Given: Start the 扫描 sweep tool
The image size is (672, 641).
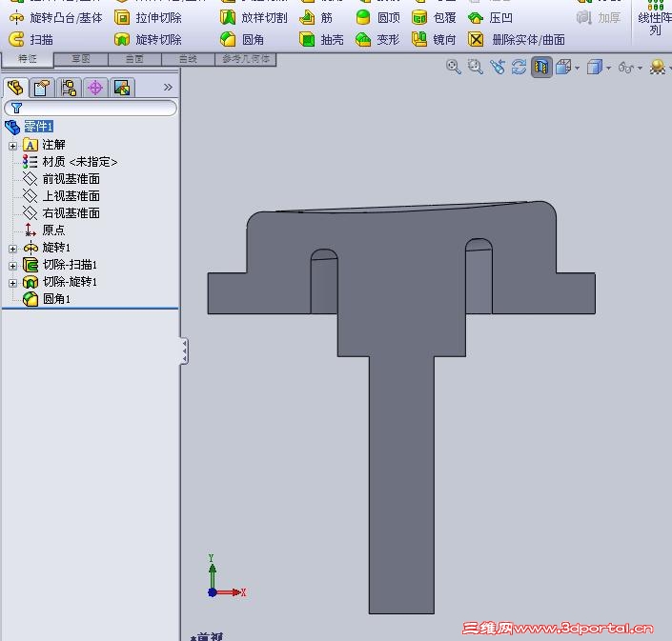Looking at the screenshot, I should click(x=31, y=39).
